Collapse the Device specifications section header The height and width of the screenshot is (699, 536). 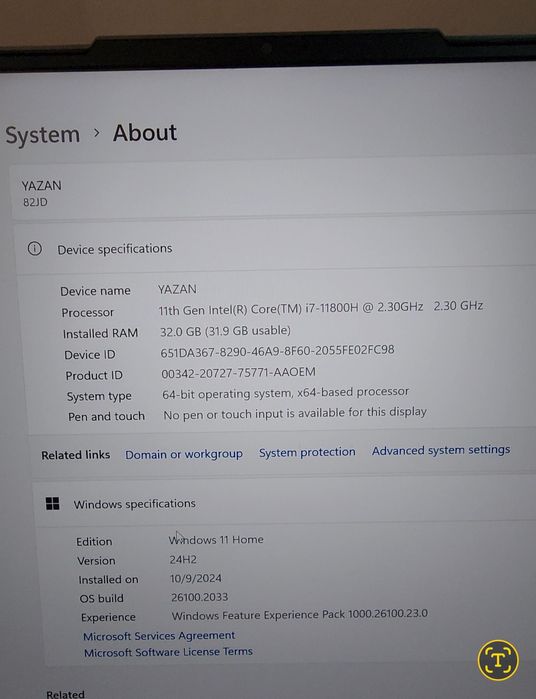click(276, 248)
